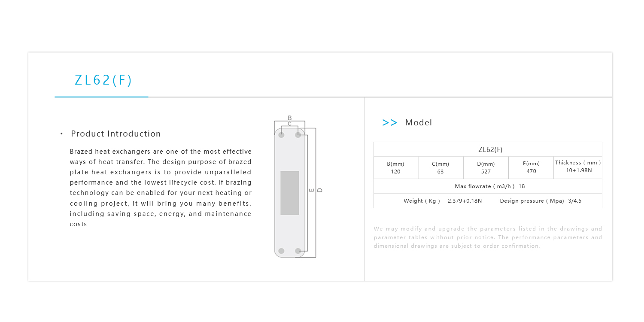
Task: Select the E(mm) 470 table cell
Action: (531, 168)
